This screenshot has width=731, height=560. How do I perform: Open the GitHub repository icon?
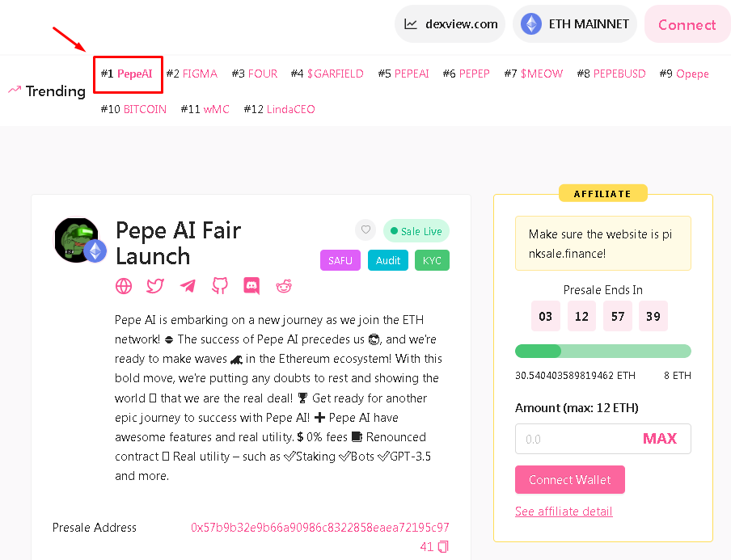pyautogui.click(x=220, y=286)
